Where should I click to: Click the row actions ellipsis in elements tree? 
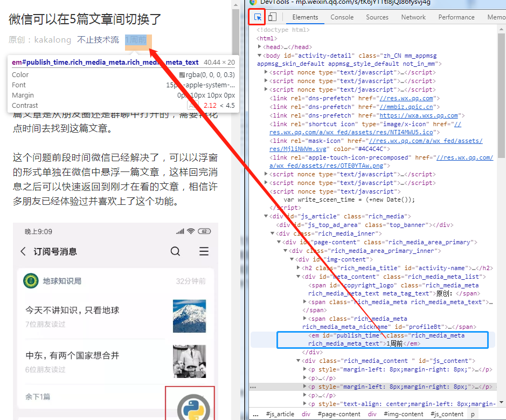click(x=253, y=387)
